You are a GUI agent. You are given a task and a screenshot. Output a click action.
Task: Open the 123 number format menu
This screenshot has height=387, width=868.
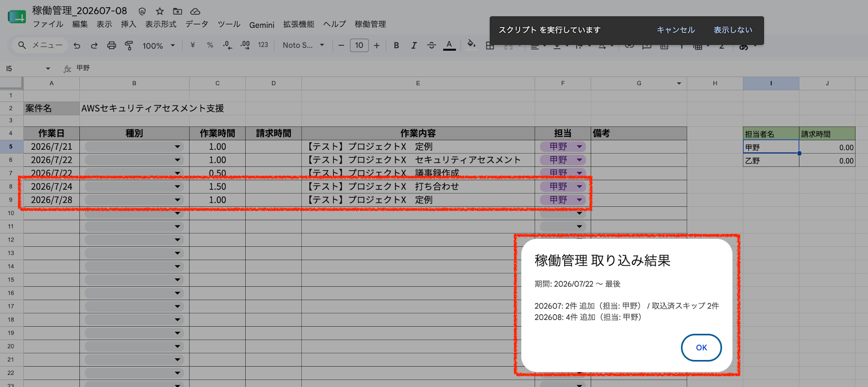[x=263, y=45]
